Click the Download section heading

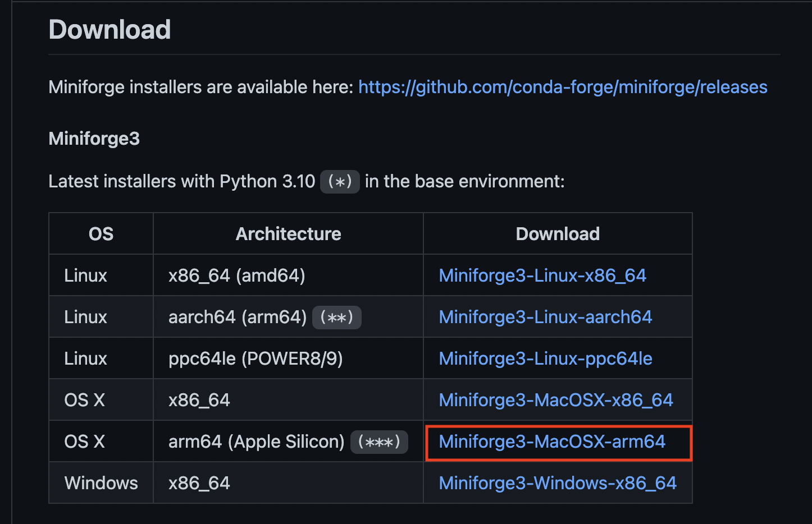(x=110, y=30)
